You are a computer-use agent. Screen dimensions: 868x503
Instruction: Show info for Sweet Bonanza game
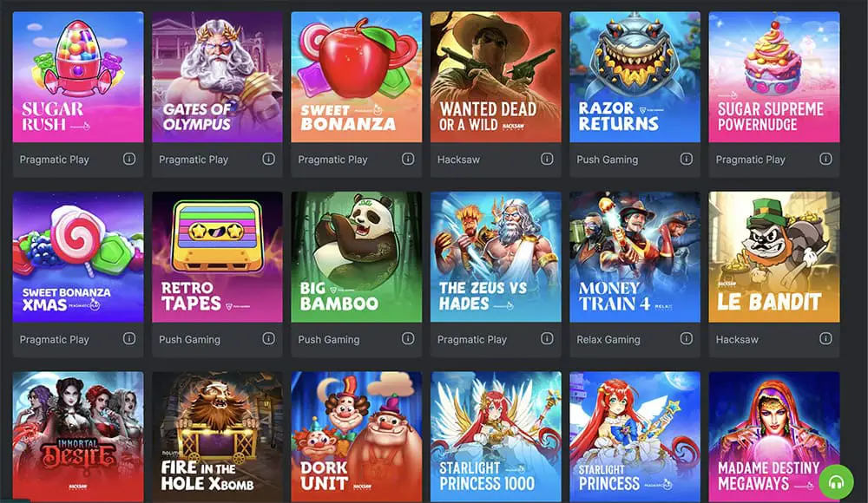point(408,159)
